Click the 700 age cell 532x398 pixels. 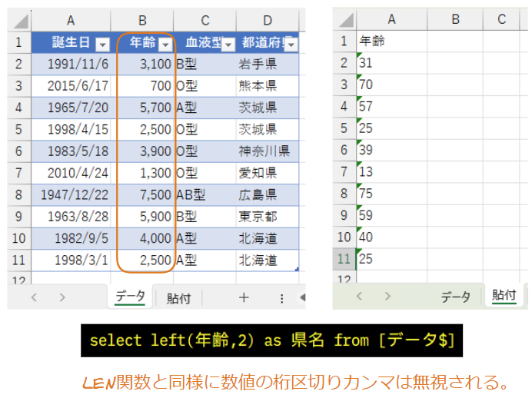pyautogui.click(x=142, y=86)
